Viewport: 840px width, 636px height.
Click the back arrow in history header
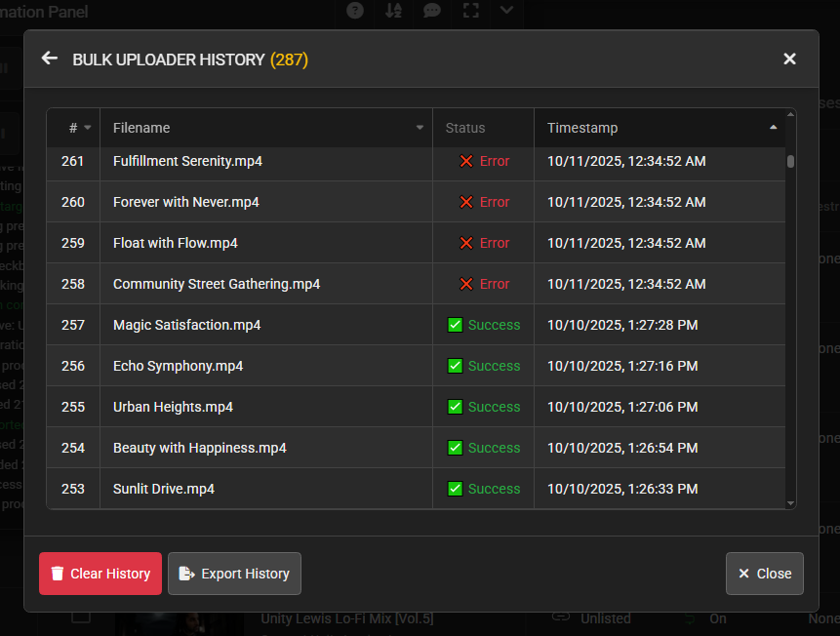49,59
